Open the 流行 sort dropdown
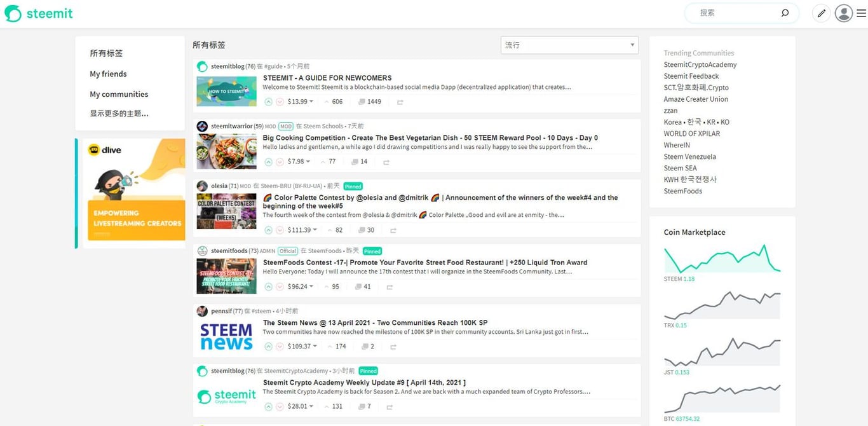The width and height of the screenshot is (868, 426). point(569,45)
